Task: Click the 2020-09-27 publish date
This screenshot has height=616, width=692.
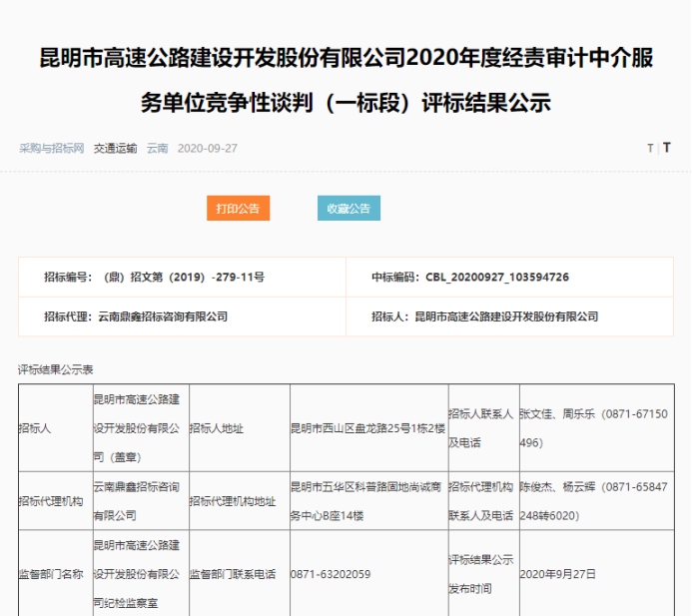Action: pos(207,148)
